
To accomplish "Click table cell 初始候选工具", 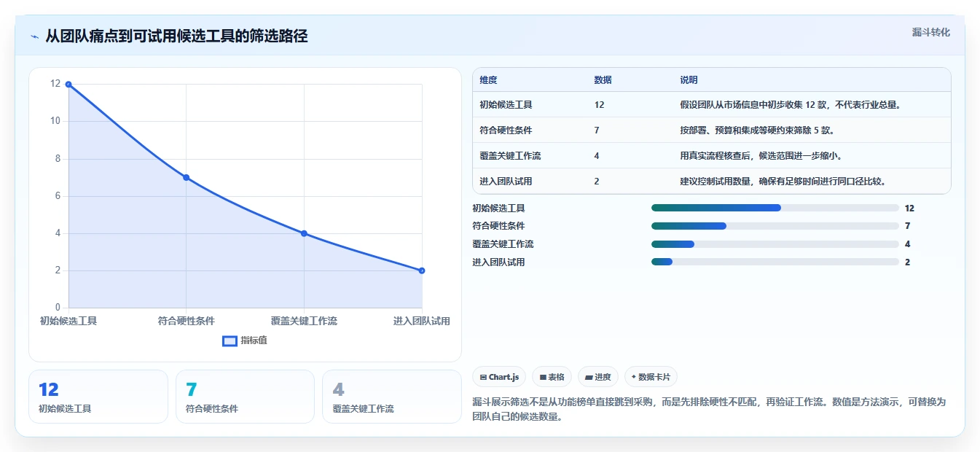I will click(x=506, y=105).
